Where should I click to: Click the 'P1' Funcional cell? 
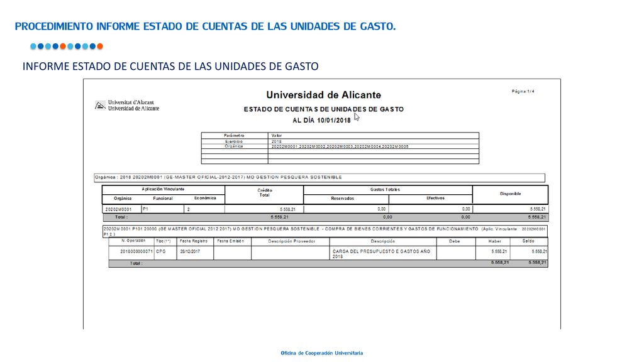coord(146,209)
